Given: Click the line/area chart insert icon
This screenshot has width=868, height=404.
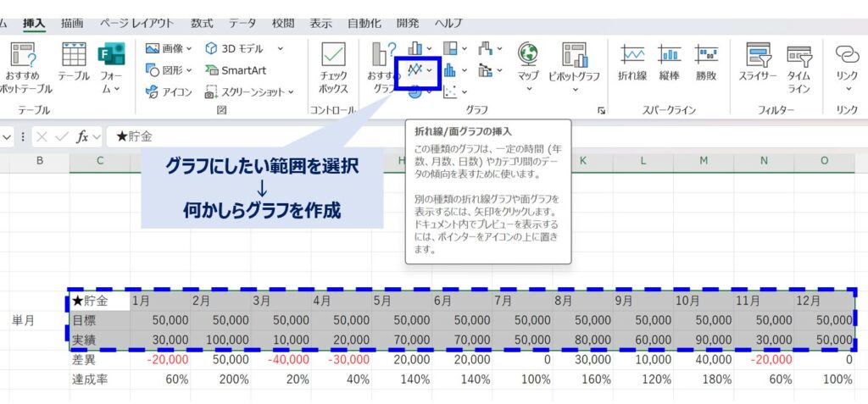Looking at the screenshot, I should [x=415, y=69].
